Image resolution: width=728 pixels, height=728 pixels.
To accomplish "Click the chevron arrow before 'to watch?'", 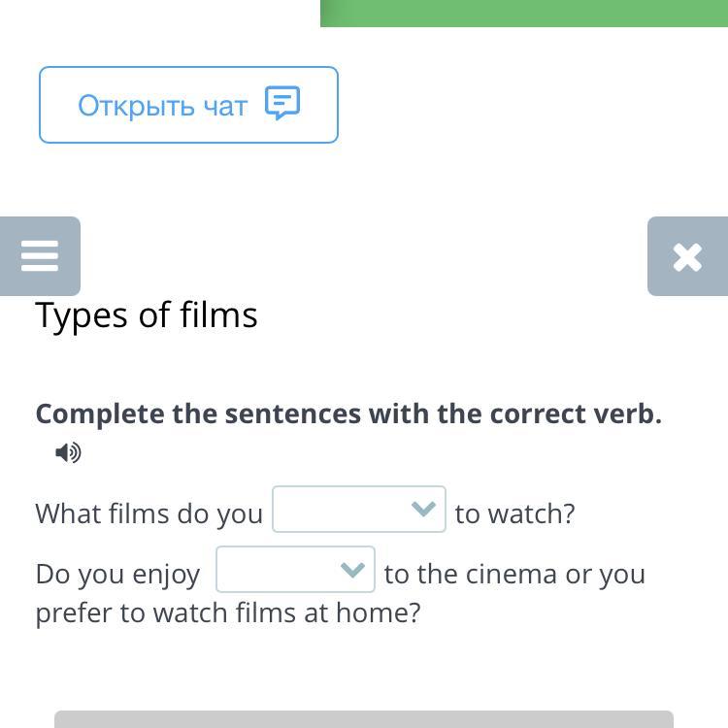I will [x=423, y=510].
